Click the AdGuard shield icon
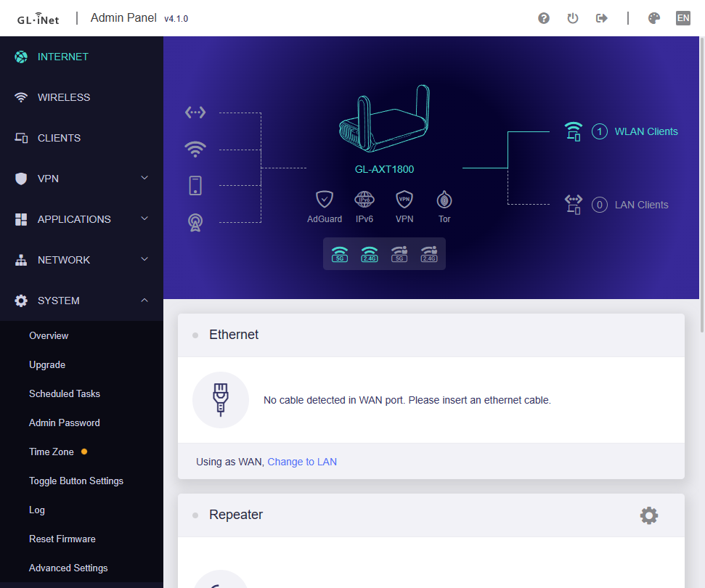The height and width of the screenshot is (588, 705). [x=324, y=199]
